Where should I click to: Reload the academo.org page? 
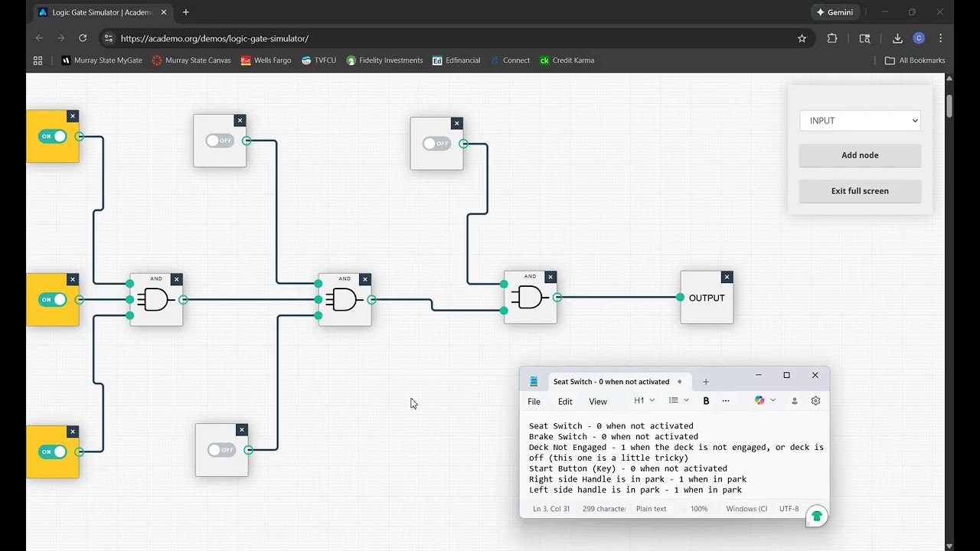pyautogui.click(x=83, y=38)
